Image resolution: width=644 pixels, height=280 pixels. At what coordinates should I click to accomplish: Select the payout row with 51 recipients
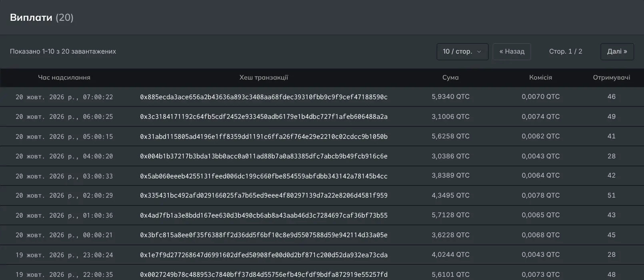point(322,196)
